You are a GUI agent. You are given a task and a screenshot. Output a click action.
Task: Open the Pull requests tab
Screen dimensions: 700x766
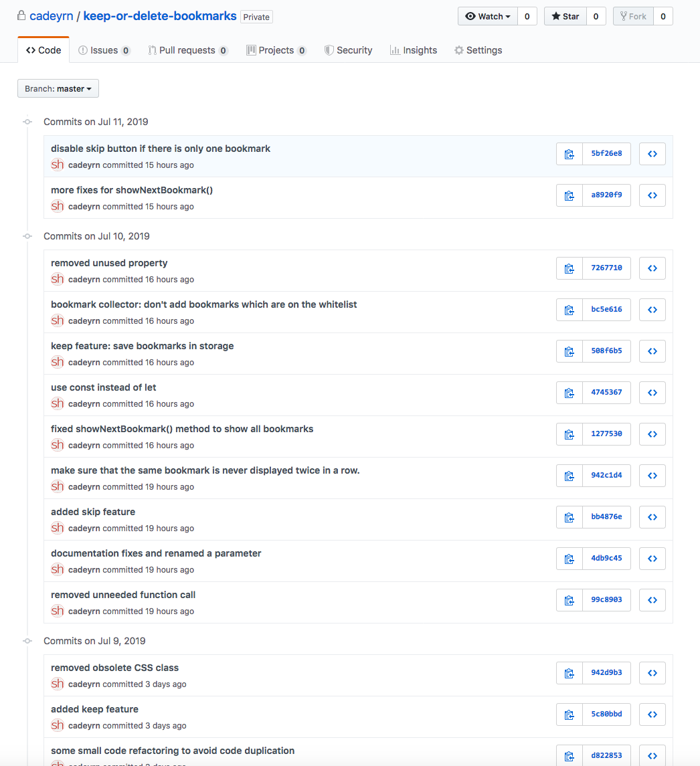pyautogui.click(x=187, y=50)
